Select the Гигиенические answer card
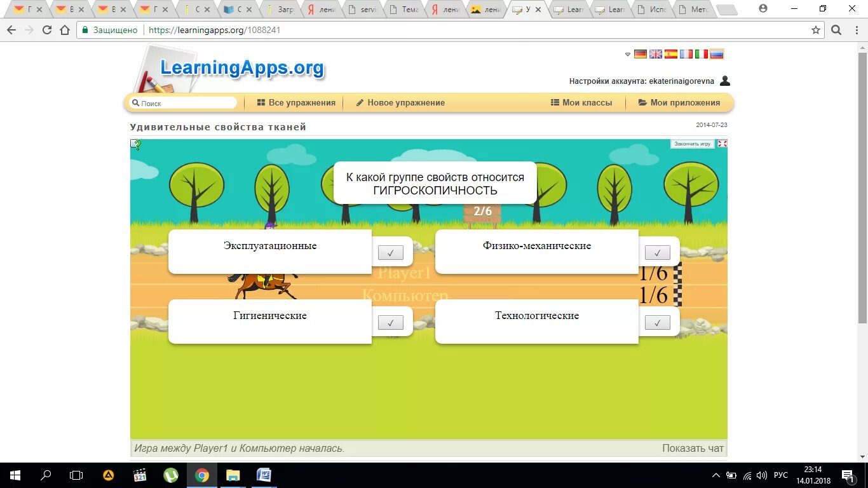868x488 pixels. [x=270, y=322]
